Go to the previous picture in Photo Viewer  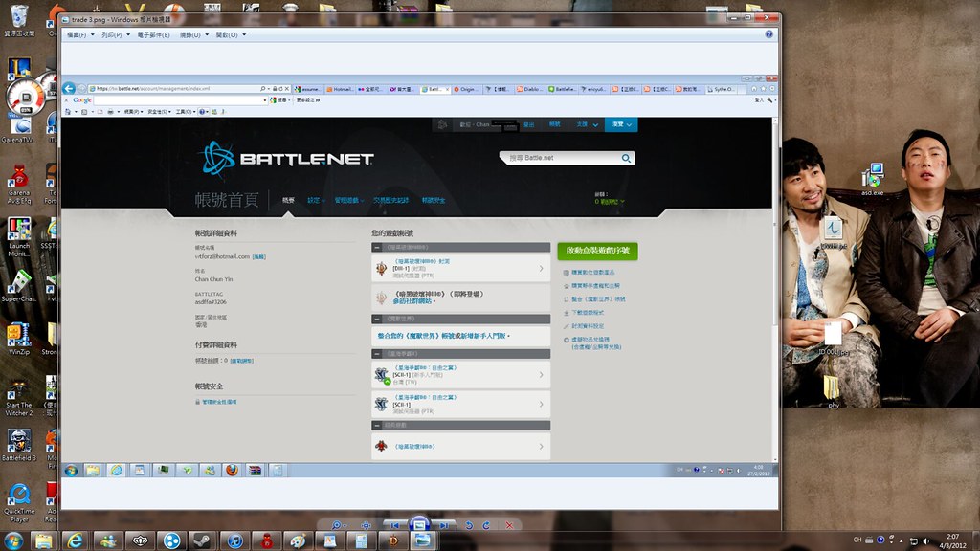coord(395,525)
